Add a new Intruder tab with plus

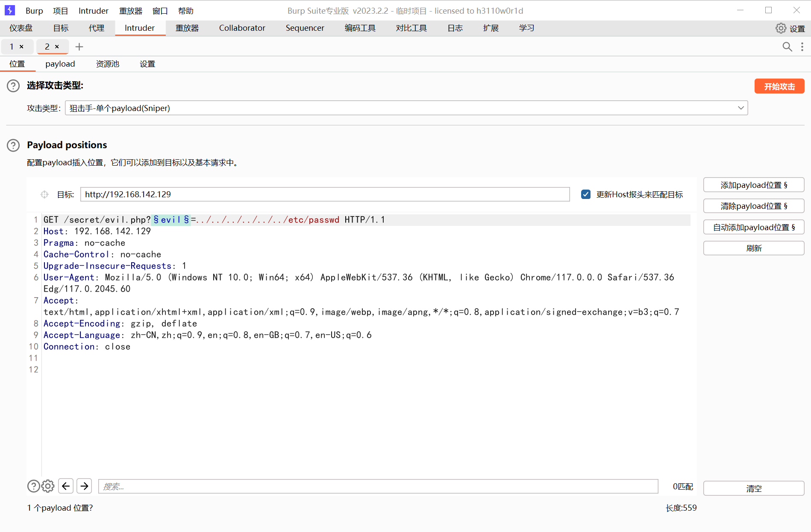pyautogui.click(x=79, y=47)
